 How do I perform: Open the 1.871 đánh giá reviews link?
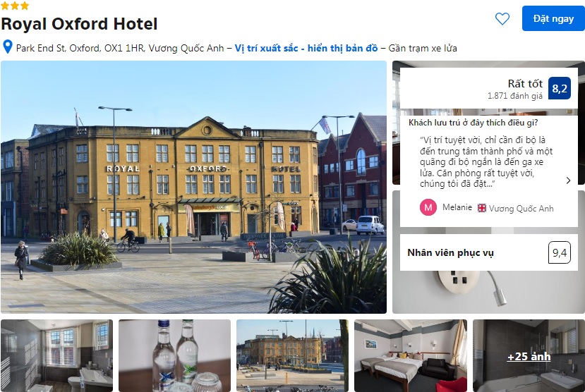click(515, 96)
